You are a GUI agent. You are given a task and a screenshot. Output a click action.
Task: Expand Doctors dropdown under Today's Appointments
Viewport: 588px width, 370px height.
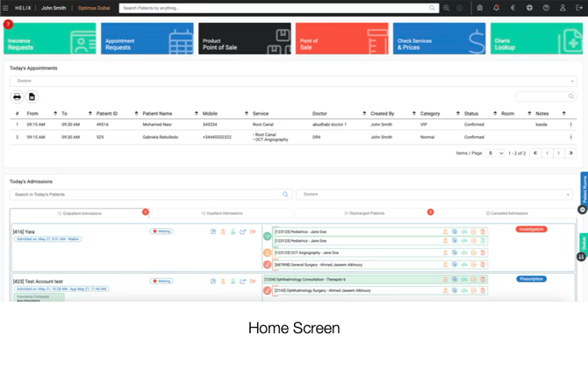[x=292, y=81]
